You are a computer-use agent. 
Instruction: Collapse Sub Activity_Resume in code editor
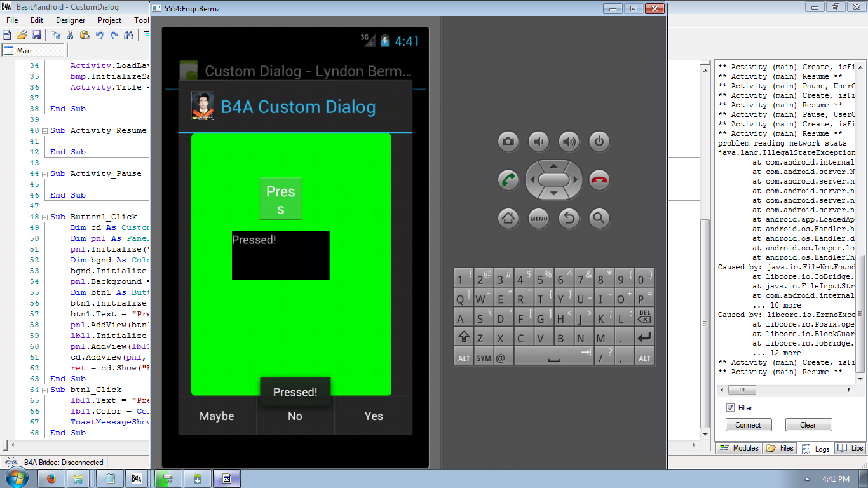(44, 130)
